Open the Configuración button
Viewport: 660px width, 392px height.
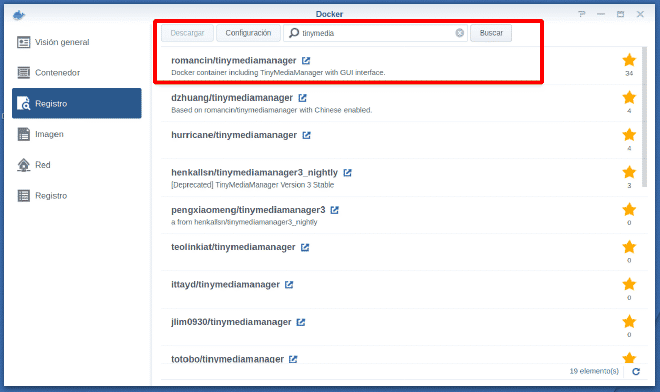pyautogui.click(x=248, y=33)
